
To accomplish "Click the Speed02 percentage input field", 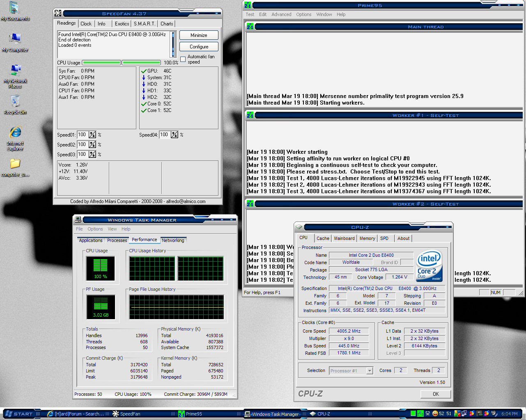I will pyautogui.click(x=82, y=144).
